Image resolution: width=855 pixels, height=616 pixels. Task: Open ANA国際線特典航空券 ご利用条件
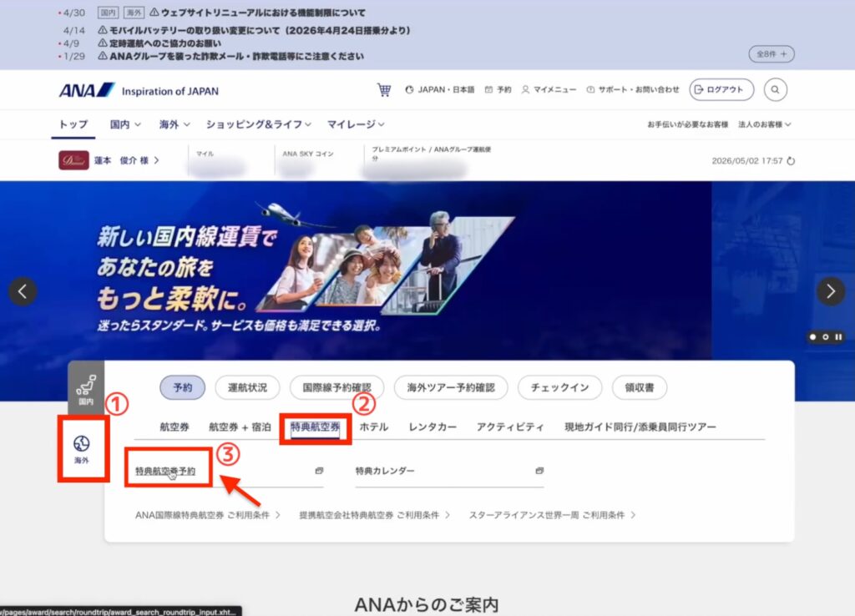208,515
